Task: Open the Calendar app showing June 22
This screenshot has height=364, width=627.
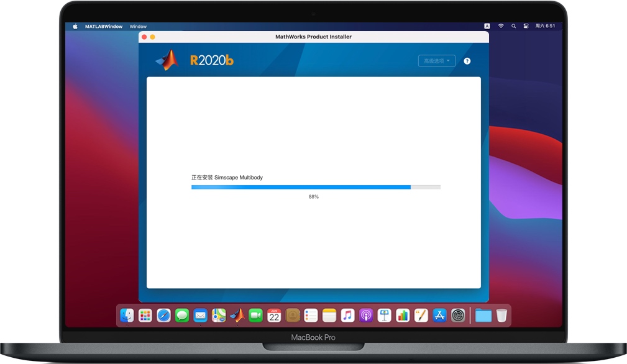Action: click(x=274, y=316)
